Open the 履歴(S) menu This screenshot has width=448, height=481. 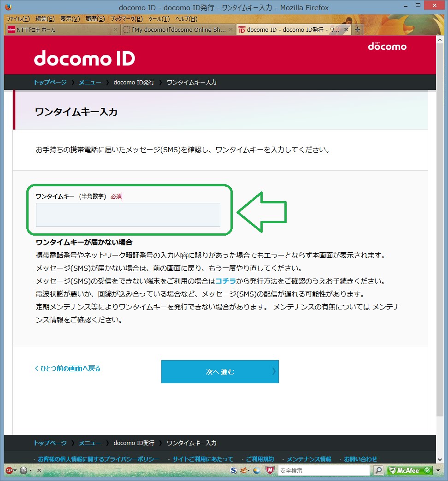95,19
